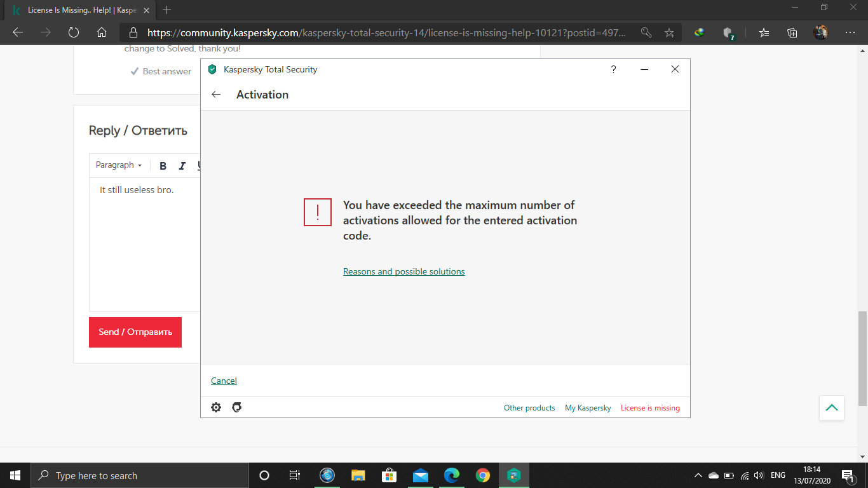Close the Kaspersky Total Security window
Image resolution: width=868 pixels, height=488 pixels.
(x=675, y=69)
